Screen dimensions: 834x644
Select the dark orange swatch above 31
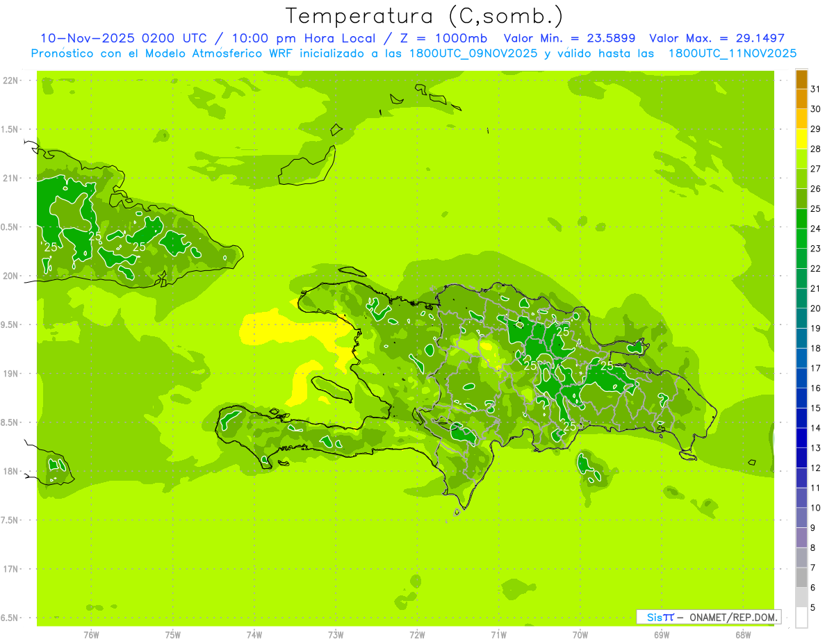(x=801, y=79)
